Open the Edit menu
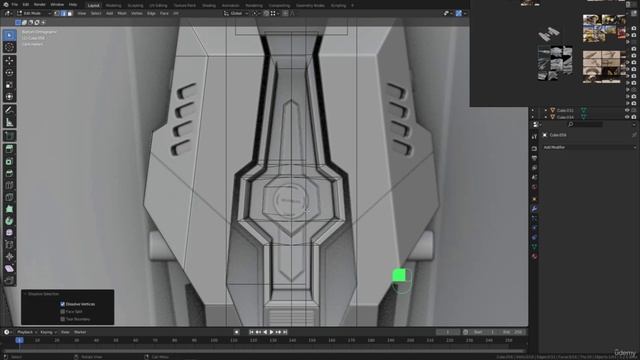 26,4
